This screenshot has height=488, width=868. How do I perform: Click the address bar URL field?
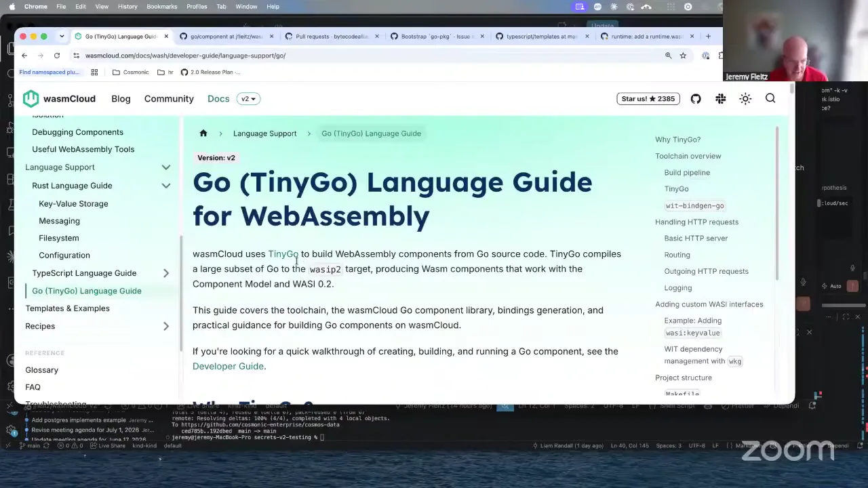pos(366,56)
